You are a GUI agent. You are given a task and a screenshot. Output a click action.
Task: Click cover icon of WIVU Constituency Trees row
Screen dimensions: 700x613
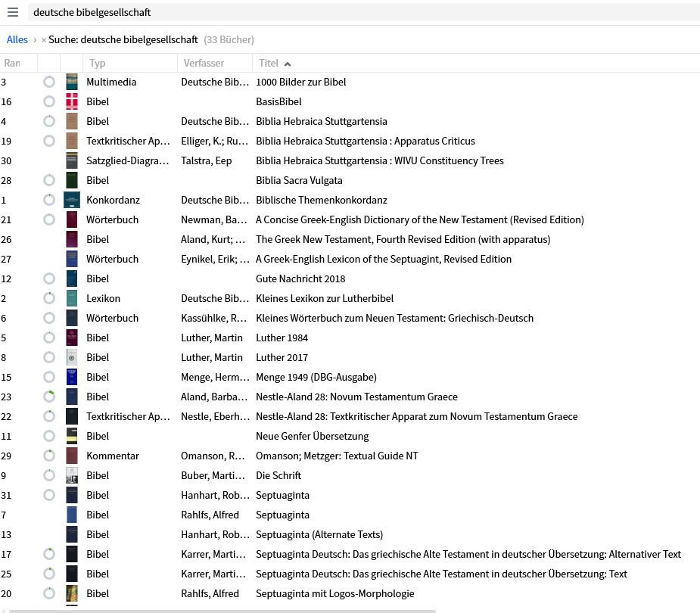pos(71,160)
